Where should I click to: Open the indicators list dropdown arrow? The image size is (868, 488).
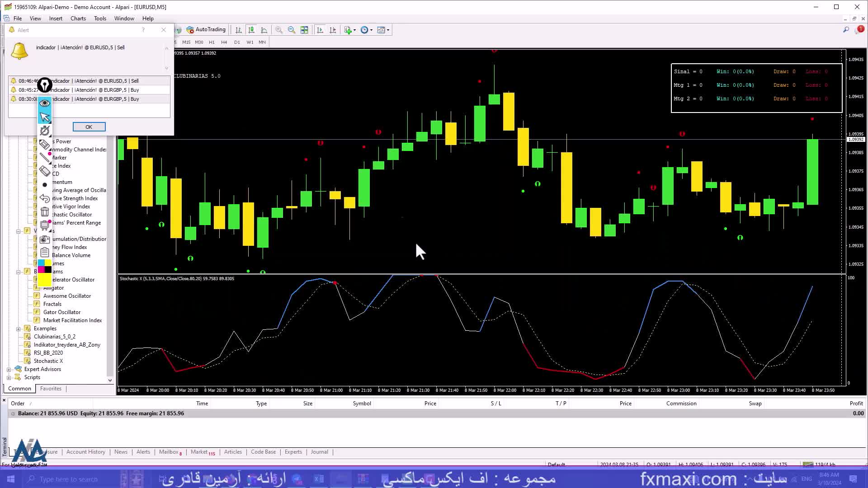(x=354, y=30)
